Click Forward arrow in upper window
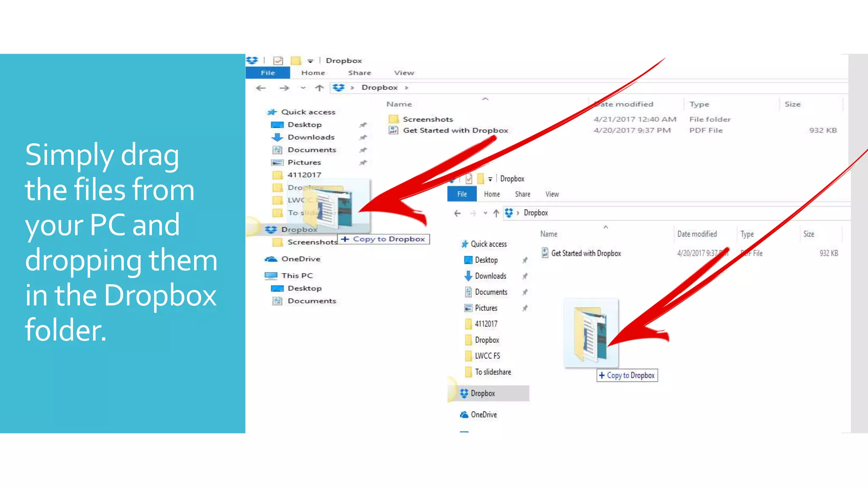The width and height of the screenshot is (868, 488). coord(284,88)
